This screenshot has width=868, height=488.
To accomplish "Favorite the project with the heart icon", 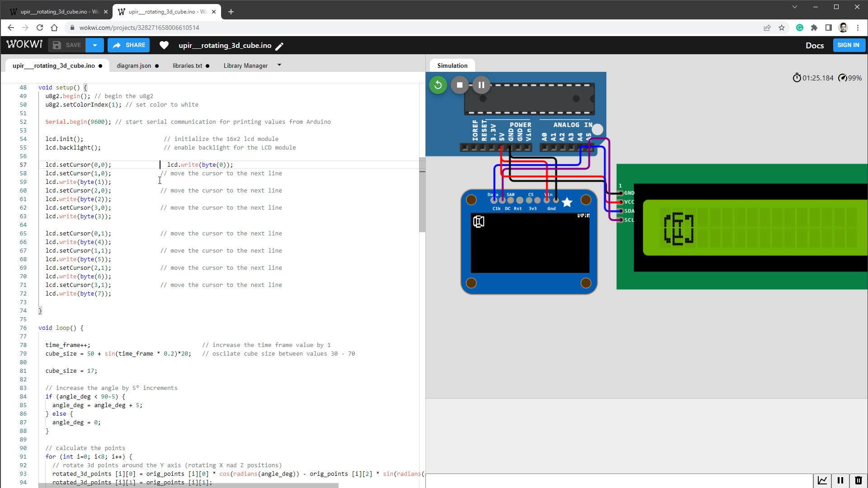I will [x=164, y=45].
